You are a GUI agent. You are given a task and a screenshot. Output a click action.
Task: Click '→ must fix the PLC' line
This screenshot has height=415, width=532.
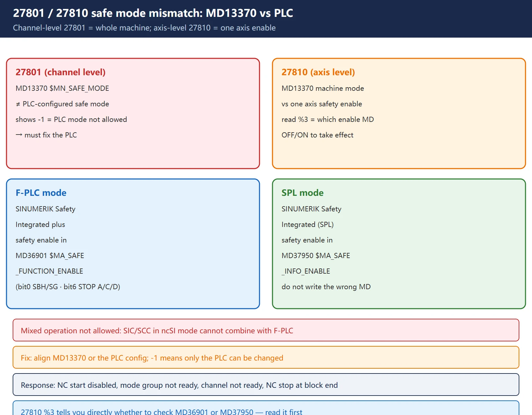(x=46, y=135)
